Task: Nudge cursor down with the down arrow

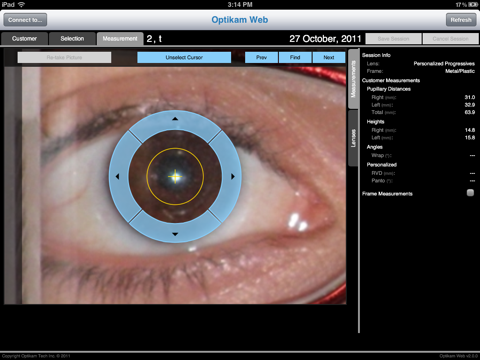Action: tap(175, 234)
